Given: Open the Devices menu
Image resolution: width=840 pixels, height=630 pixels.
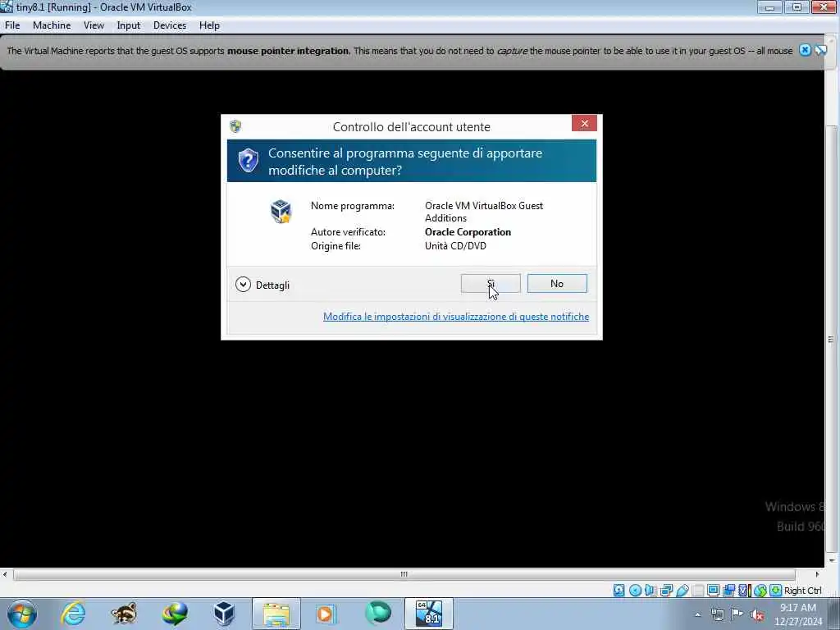Looking at the screenshot, I should [x=170, y=25].
